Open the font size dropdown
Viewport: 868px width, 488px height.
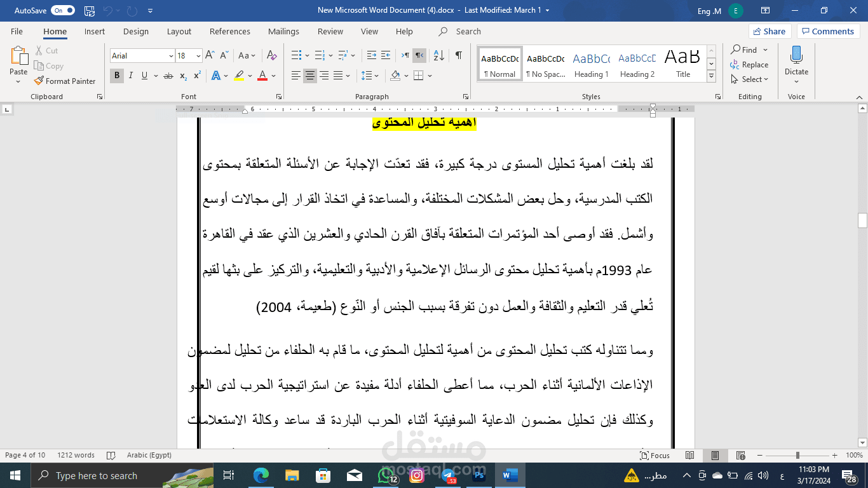[198, 56]
